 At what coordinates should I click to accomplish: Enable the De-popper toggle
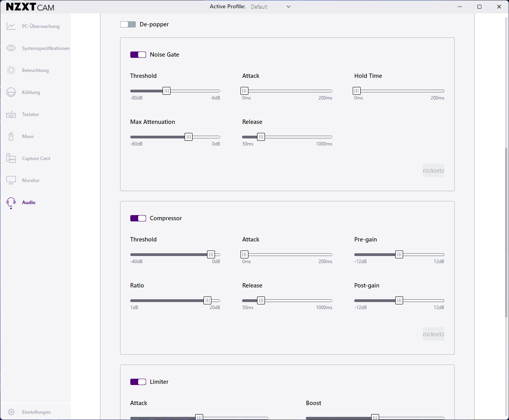tap(128, 24)
